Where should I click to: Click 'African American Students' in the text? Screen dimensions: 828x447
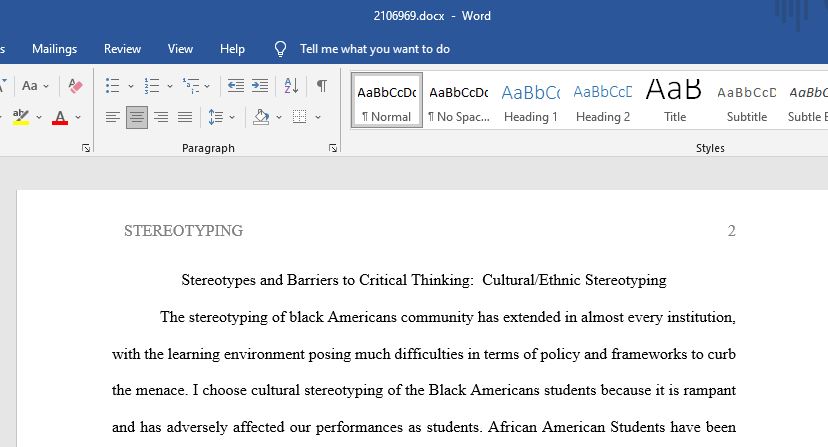click(x=576, y=427)
